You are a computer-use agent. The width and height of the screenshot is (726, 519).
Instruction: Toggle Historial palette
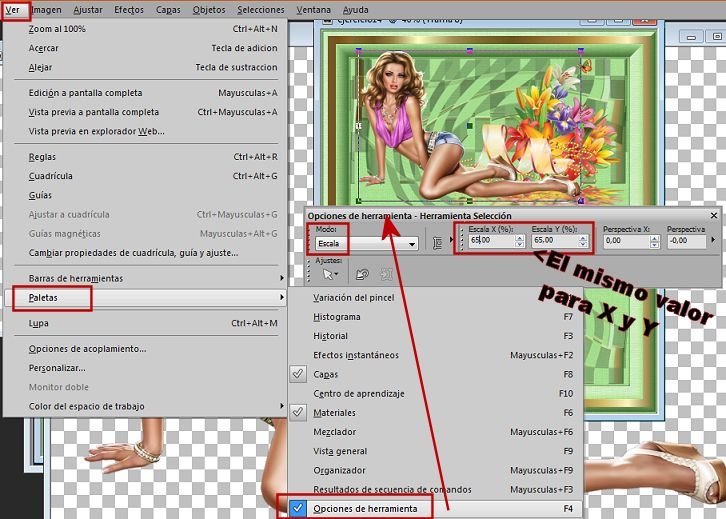point(434,336)
